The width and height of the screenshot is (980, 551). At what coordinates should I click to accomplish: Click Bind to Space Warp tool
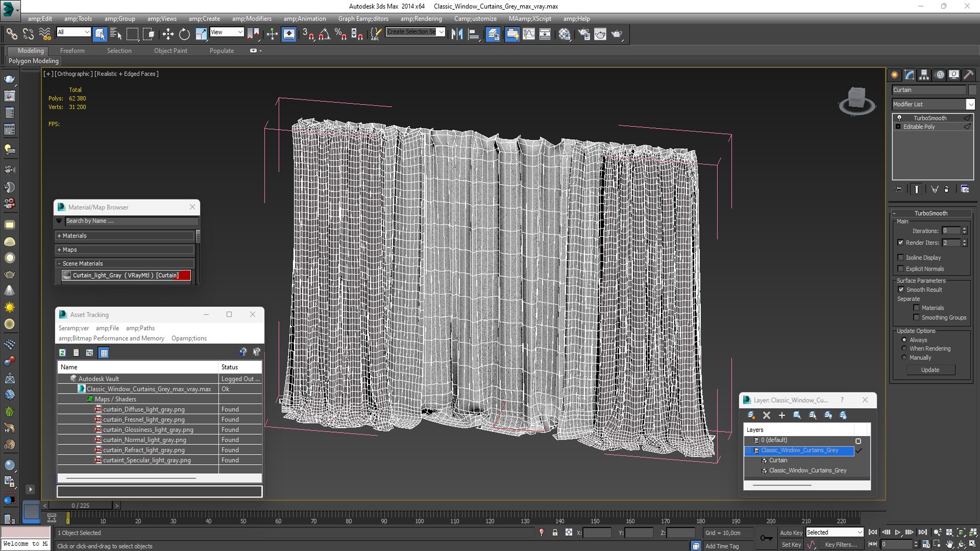(x=45, y=34)
